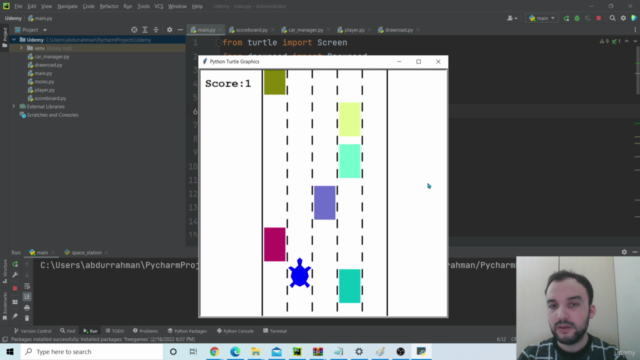
Task: Open Search Everywhere magnifier icon
Action: point(612,18)
